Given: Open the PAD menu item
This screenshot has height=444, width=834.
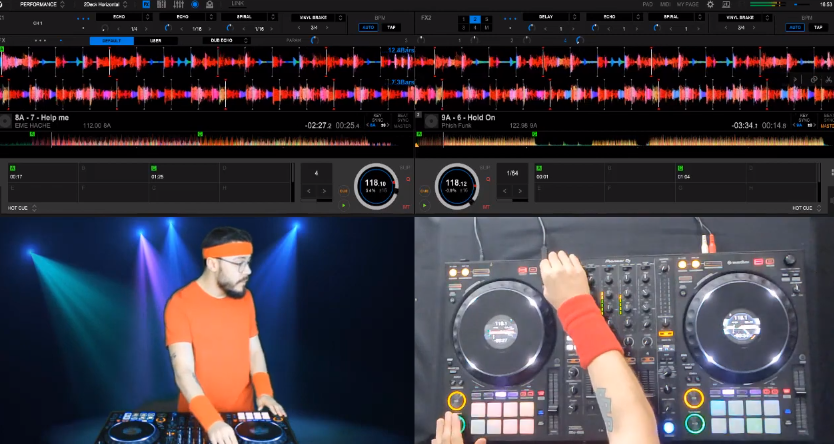Looking at the screenshot, I should [647, 4].
